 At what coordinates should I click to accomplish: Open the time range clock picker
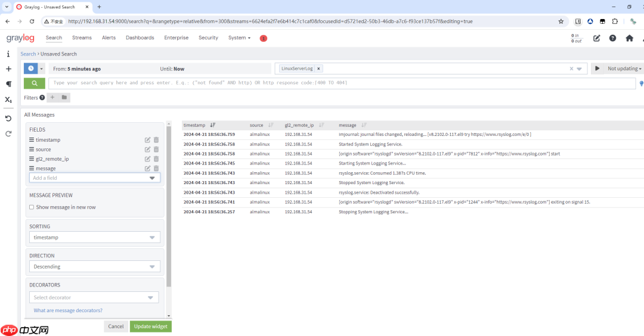pos(31,69)
